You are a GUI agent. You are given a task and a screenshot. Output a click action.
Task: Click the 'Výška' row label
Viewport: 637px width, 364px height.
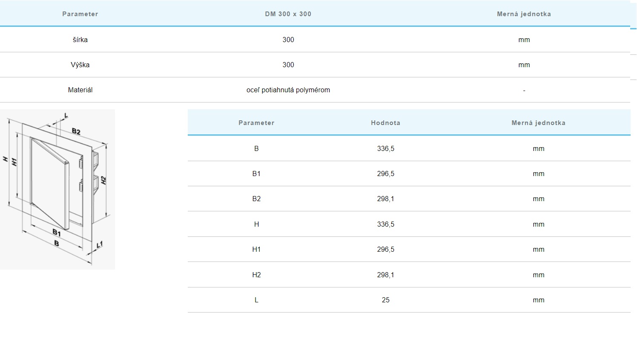80,65
